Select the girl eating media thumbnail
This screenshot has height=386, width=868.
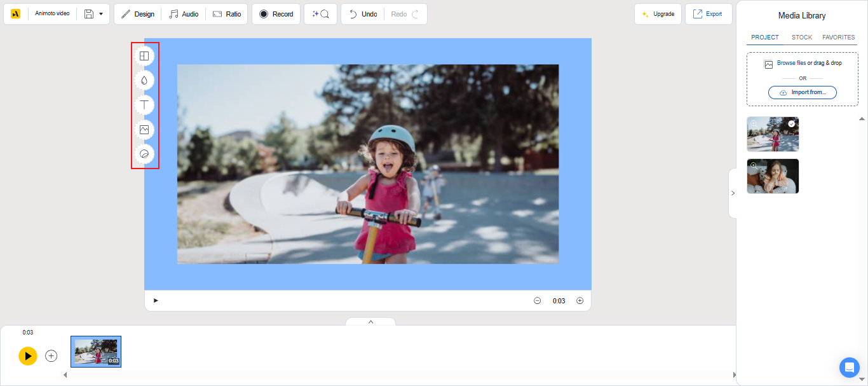[773, 176]
